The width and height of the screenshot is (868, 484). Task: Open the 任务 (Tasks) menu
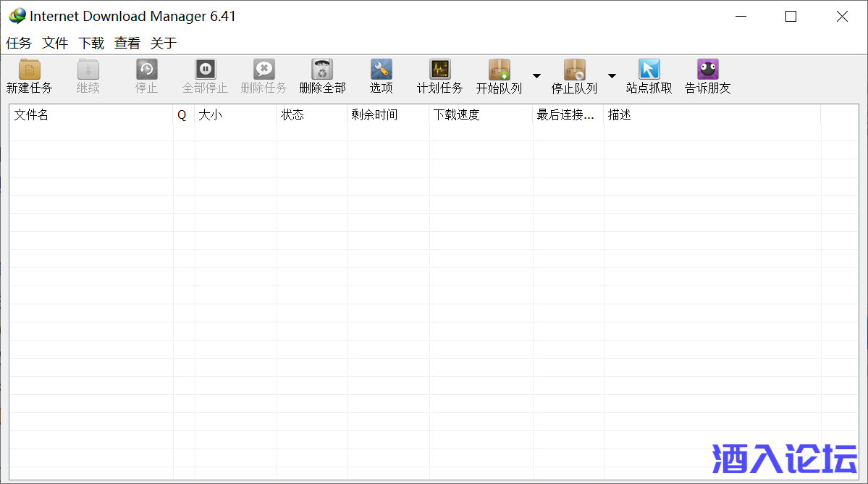click(19, 43)
